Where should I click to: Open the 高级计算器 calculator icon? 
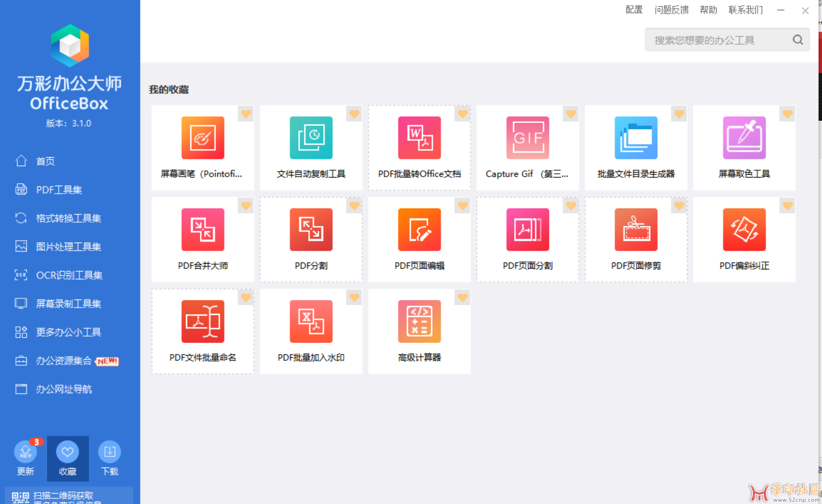[x=420, y=321]
